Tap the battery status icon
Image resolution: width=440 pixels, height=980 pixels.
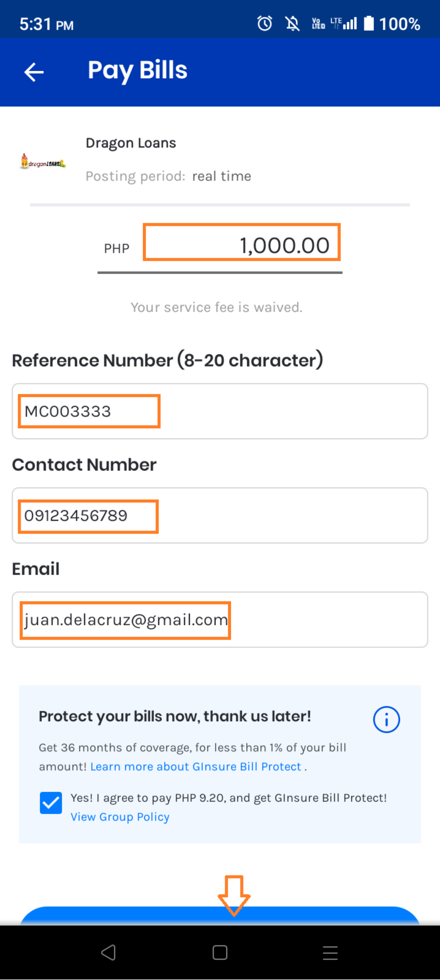[368, 23]
